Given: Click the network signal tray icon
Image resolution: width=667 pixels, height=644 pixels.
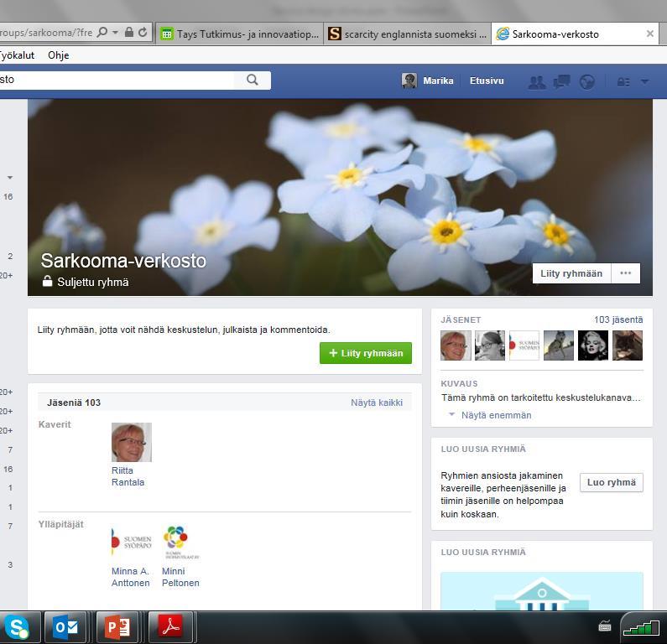Looking at the screenshot, I should [641, 627].
